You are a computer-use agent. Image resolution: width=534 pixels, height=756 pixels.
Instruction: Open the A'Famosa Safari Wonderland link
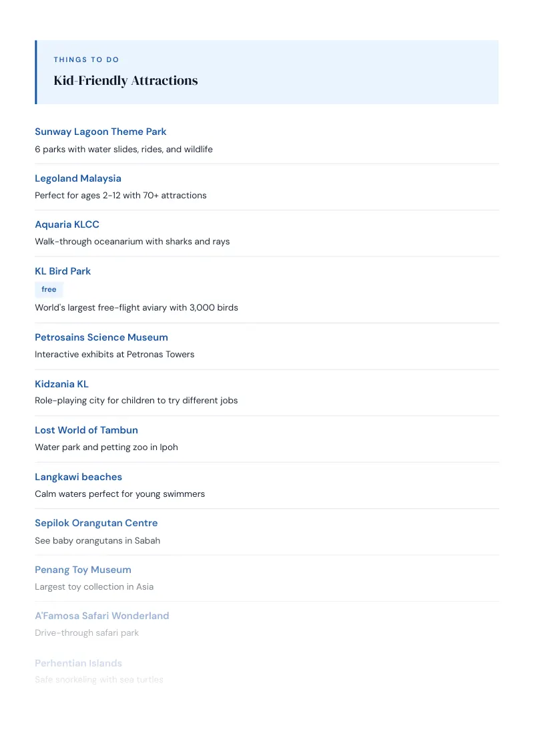coord(101,616)
